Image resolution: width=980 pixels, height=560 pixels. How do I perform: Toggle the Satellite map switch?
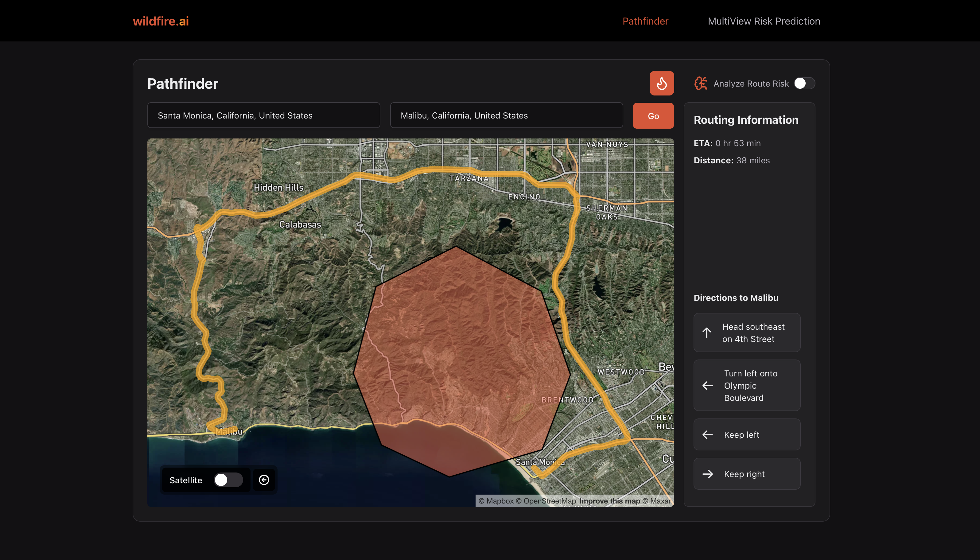tap(228, 480)
